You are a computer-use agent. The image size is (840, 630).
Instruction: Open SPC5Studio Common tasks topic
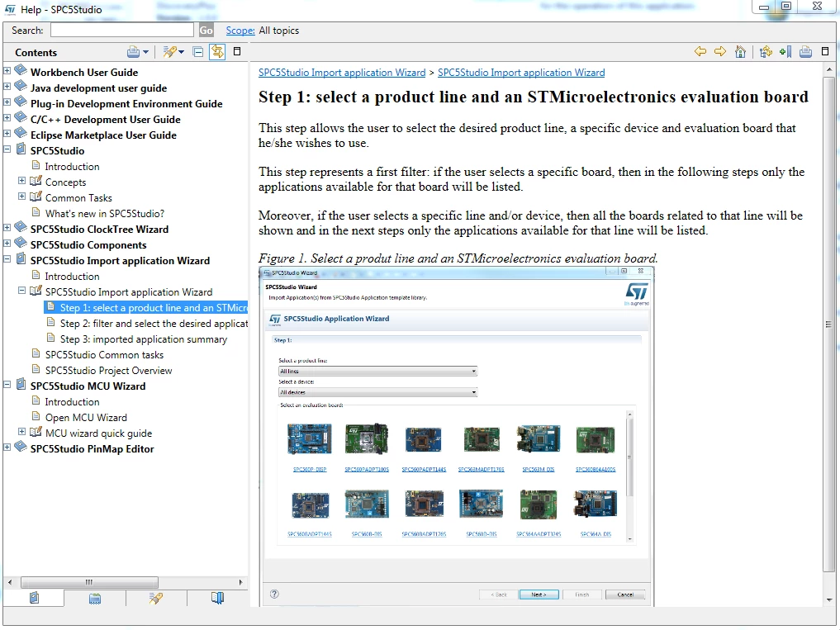(x=104, y=355)
